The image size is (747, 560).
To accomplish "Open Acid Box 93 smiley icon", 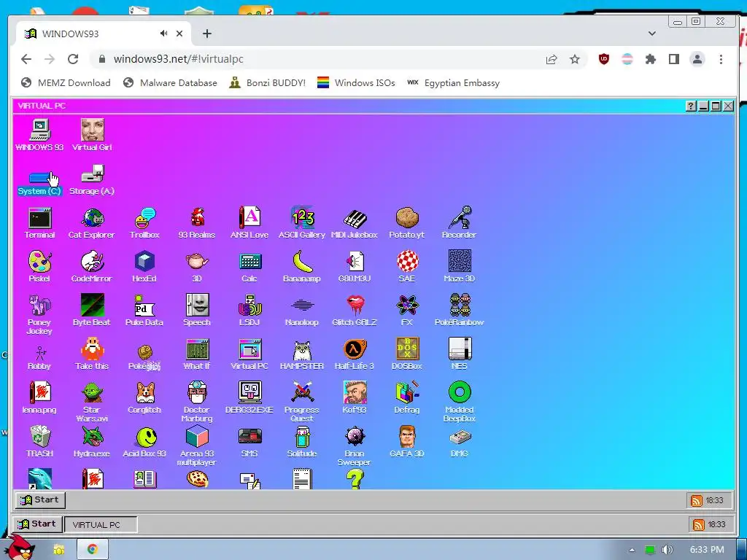I will [144, 441].
